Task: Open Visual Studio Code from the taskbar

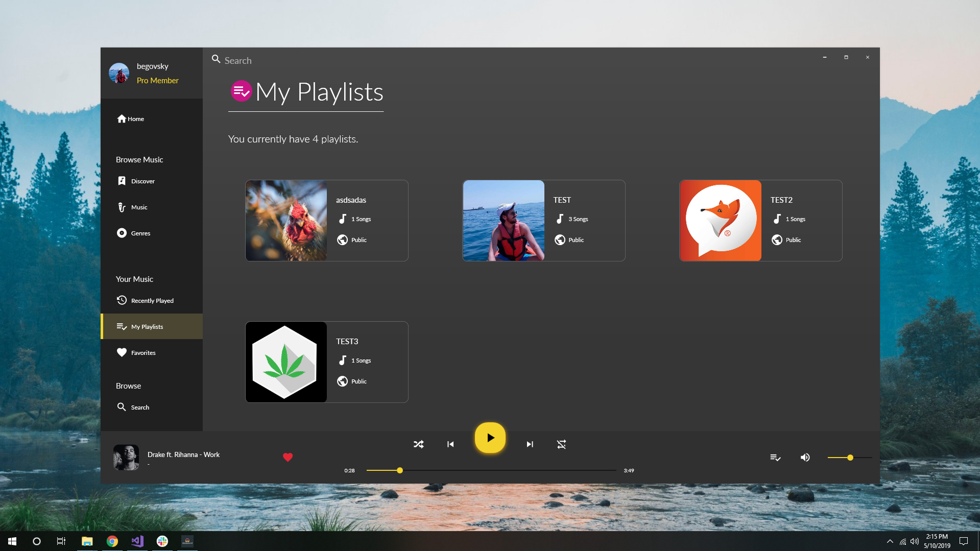Action: [x=136, y=541]
